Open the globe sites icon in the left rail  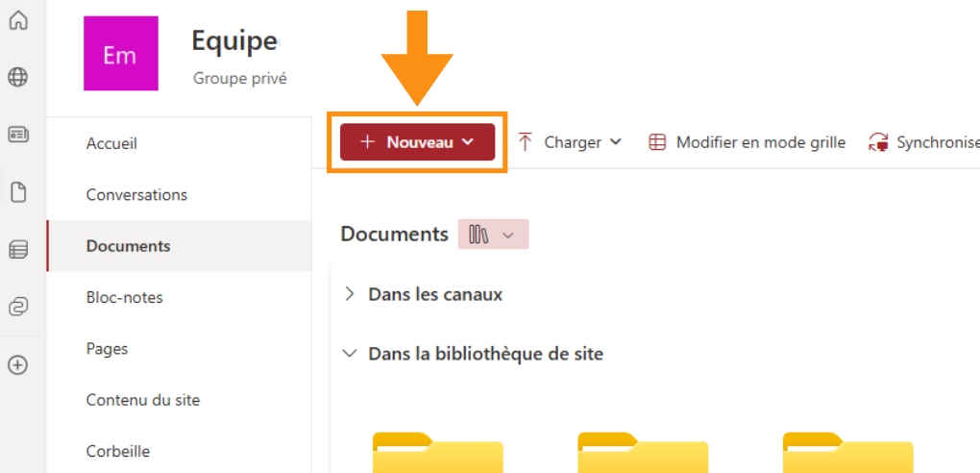pos(17,77)
